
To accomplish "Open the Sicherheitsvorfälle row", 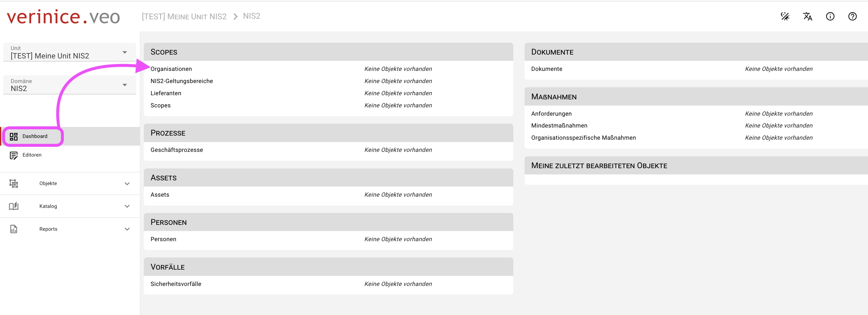I will (x=176, y=284).
